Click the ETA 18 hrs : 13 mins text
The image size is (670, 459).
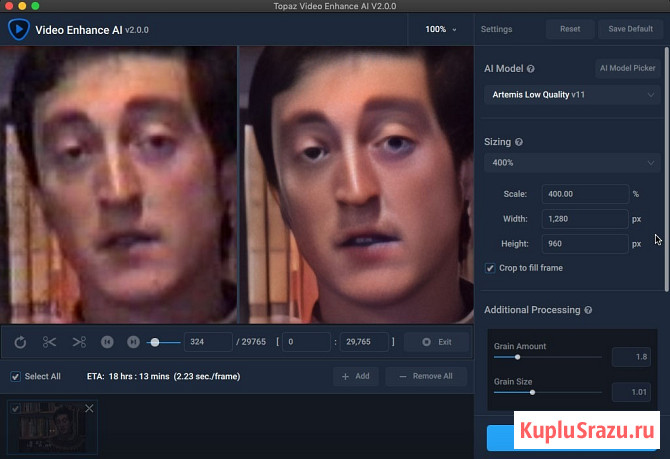(164, 377)
